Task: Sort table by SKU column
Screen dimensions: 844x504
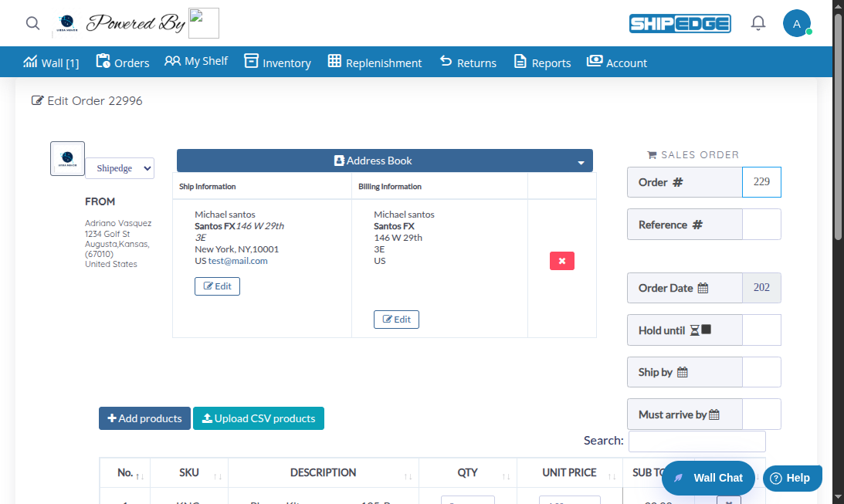Action: (x=189, y=472)
